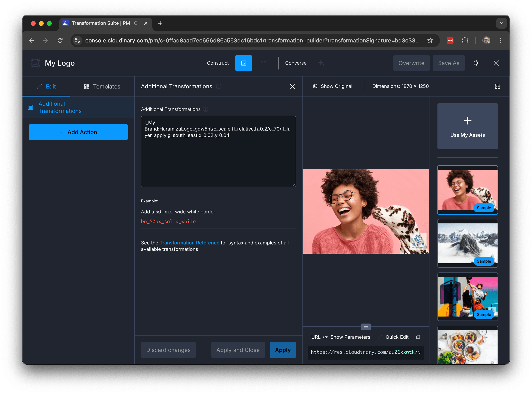Click the grid layout icon
The width and height of the screenshot is (532, 394).
497,86
